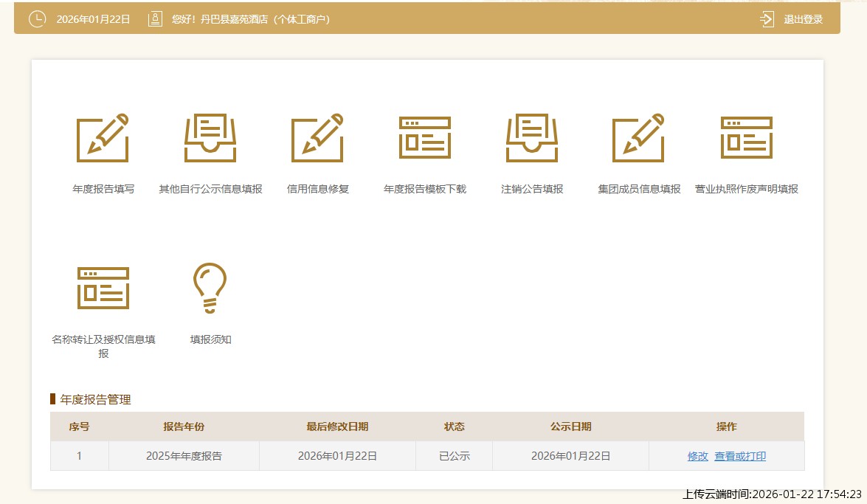Open the 填报须知 lightbulb icon

pyautogui.click(x=210, y=288)
